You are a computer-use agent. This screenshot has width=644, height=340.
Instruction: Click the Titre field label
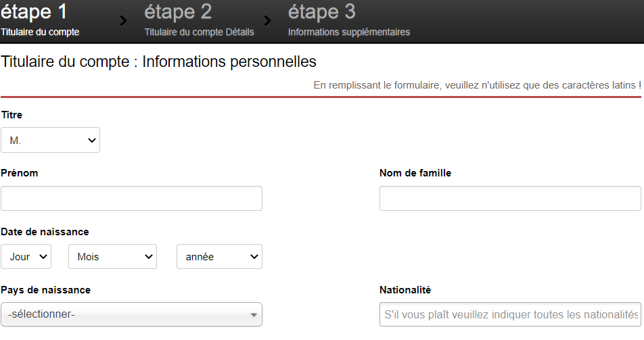click(x=12, y=115)
